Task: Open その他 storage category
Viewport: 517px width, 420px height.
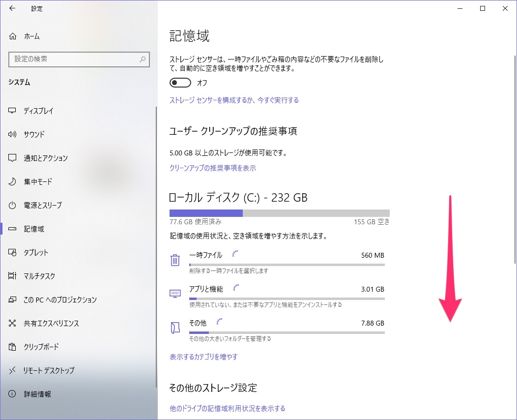Action: point(277,330)
